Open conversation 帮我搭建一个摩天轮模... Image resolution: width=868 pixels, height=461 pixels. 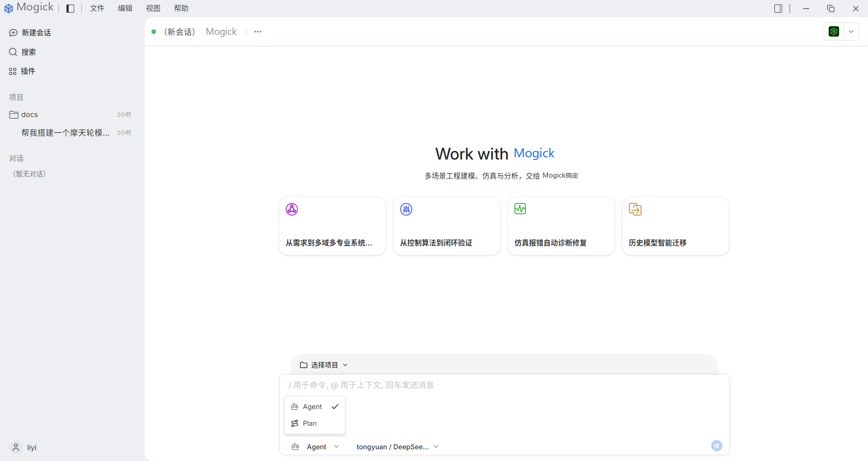pos(70,133)
